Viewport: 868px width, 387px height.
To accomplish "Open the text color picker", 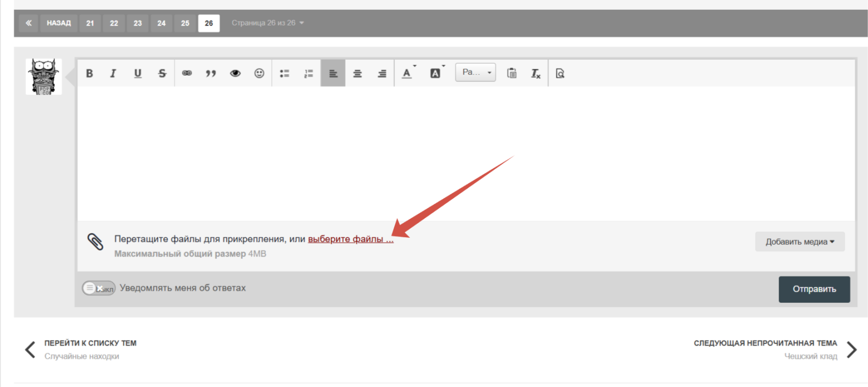I will [407, 73].
